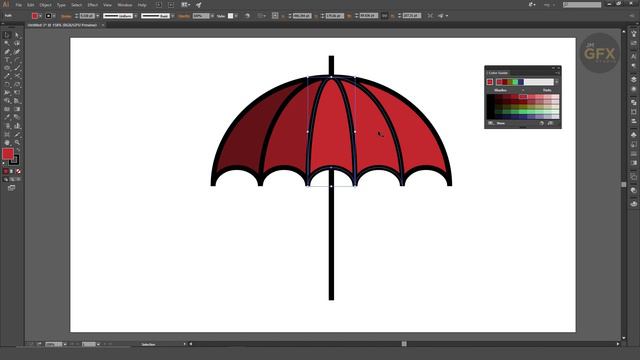Open the Object menu
This screenshot has height=360, width=640.
point(45,5)
